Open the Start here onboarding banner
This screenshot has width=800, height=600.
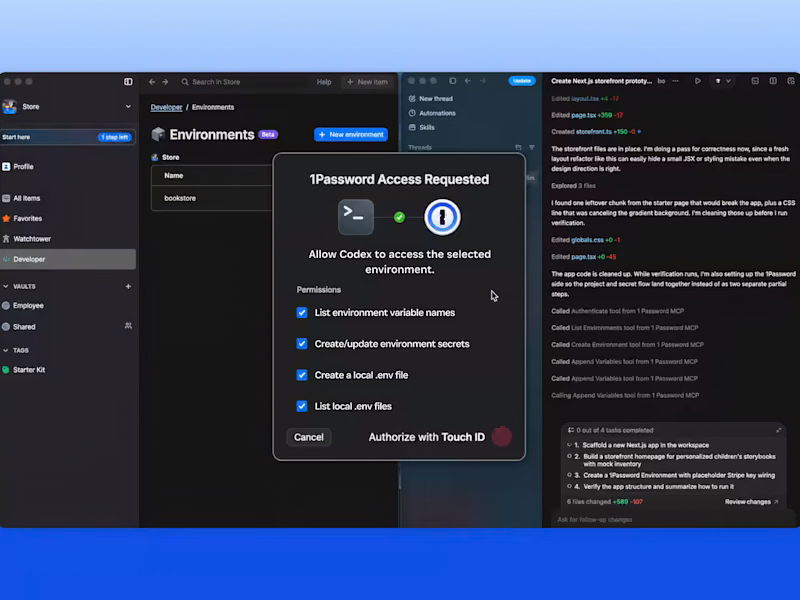(67, 137)
